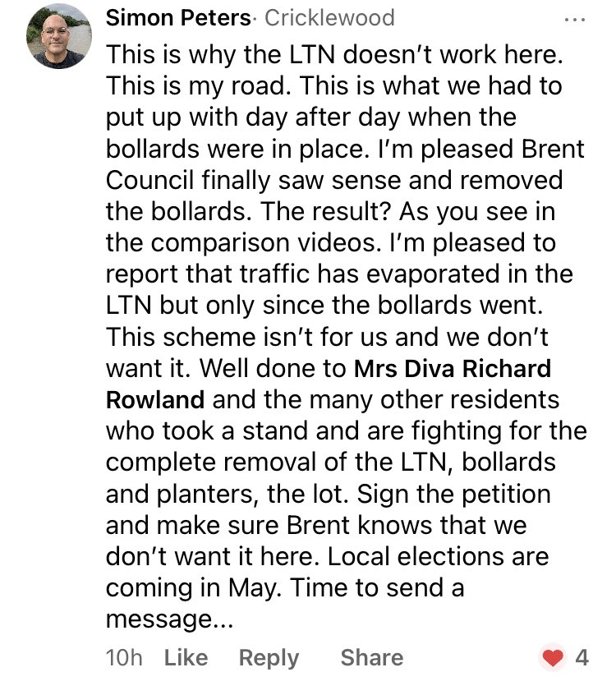
Task: Click the phrase 'comparison videos' in comment
Action: pos(266,243)
